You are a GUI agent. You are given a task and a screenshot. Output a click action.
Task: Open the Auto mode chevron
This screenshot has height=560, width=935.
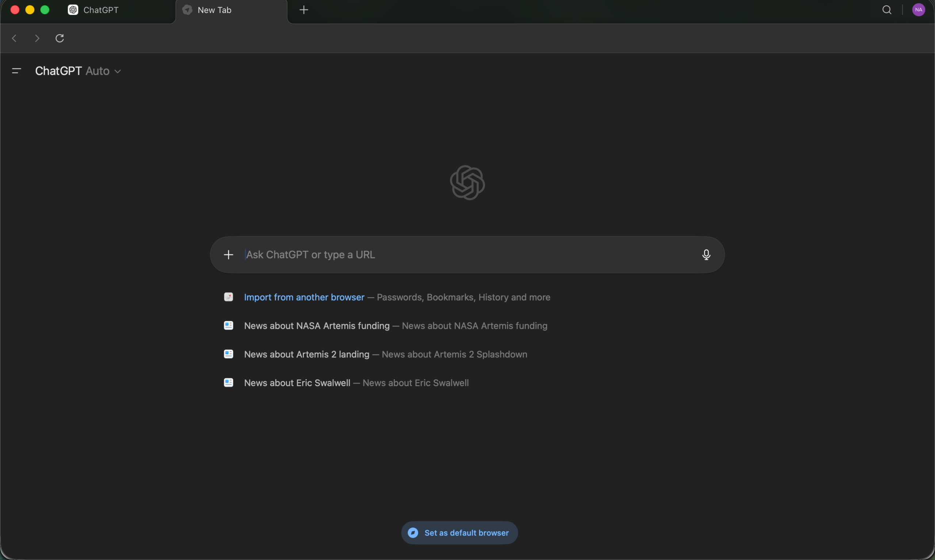(x=117, y=71)
